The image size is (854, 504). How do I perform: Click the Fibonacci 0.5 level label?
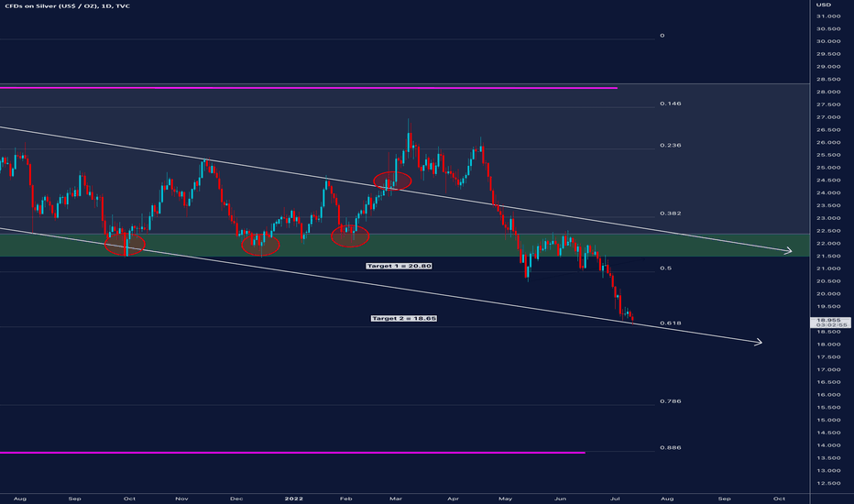tap(665, 268)
